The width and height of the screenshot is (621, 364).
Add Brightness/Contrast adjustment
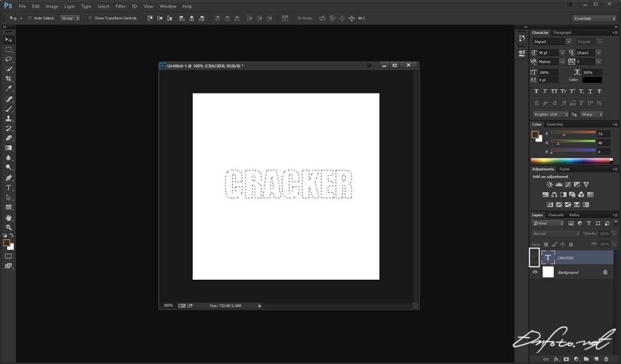coord(549,184)
